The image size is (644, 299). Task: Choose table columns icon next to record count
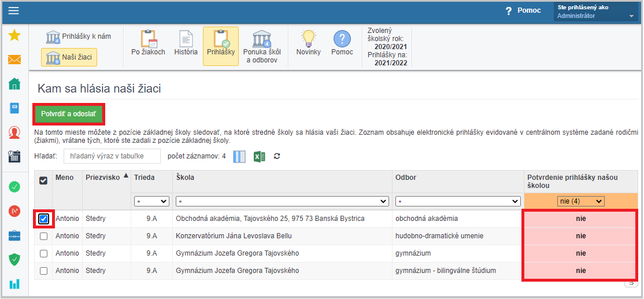click(239, 157)
